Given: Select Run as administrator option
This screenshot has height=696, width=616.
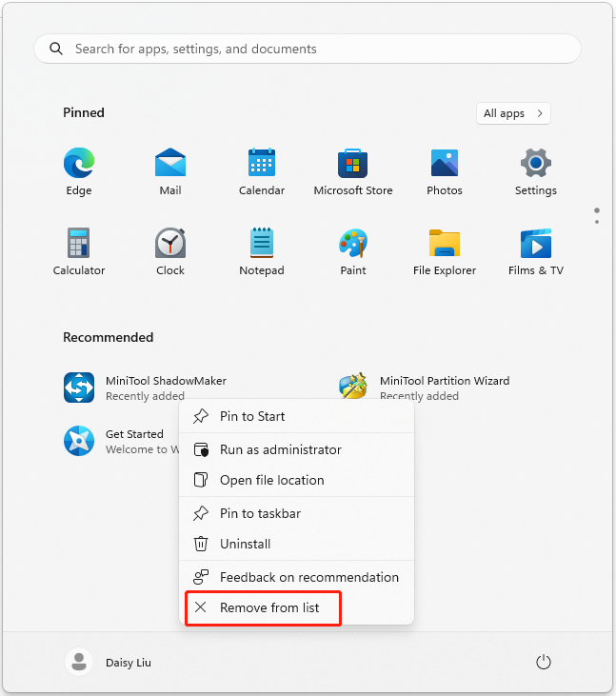Looking at the screenshot, I should (280, 449).
